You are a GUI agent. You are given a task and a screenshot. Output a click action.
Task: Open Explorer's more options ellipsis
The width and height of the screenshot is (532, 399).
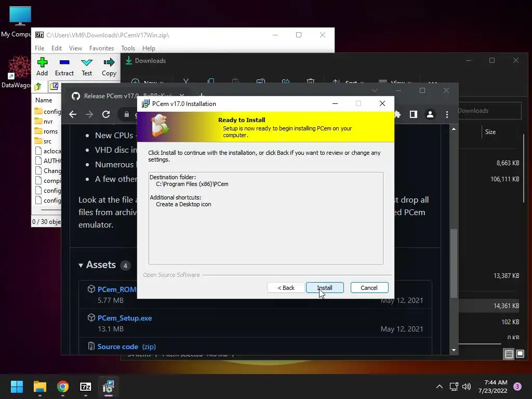433,82
